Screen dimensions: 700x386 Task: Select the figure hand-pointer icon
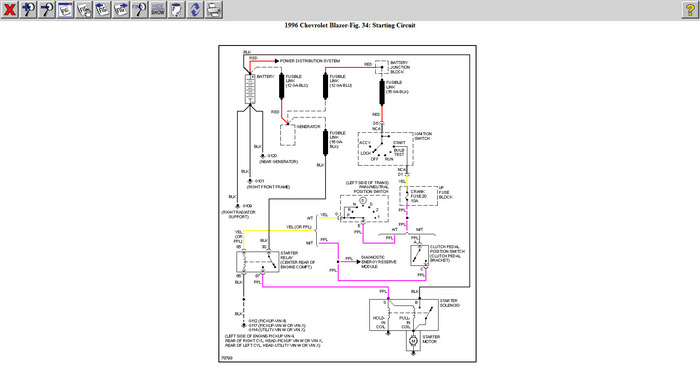[x=84, y=9]
